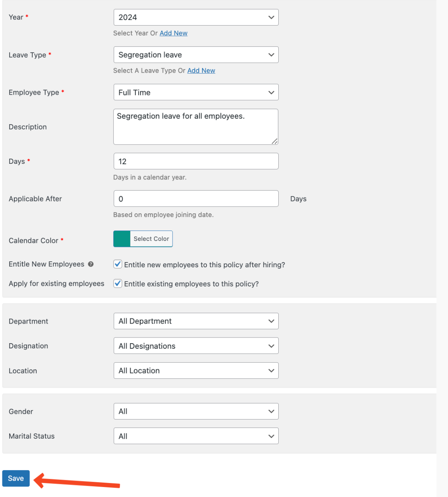This screenshot has width=448, height=497.
Task: Click into the Days input field
Action: (x=196, y=161)
